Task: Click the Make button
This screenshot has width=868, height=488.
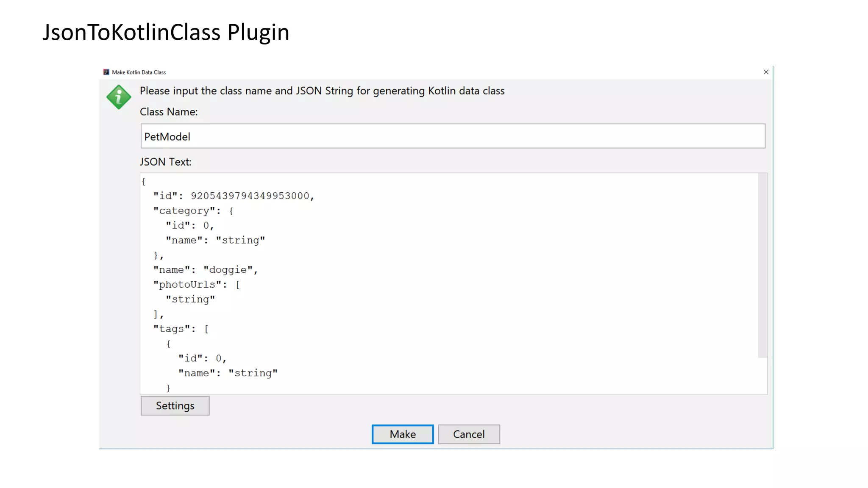Action: [x=403, y=434]
